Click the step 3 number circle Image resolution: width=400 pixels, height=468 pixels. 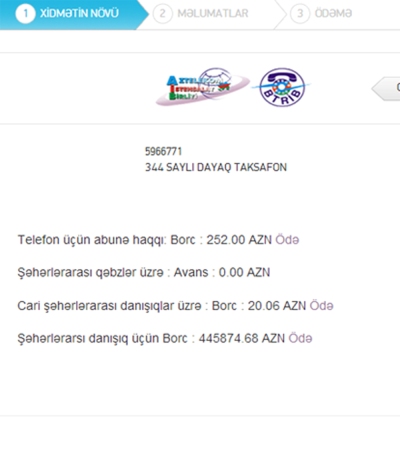(x=300, y=14)
